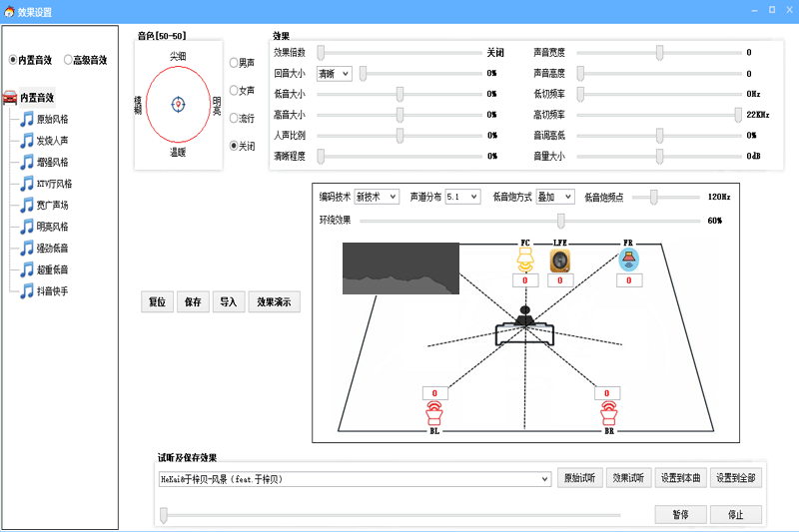Select the 宽广声场 preset
This screenshot has width=799, height=532.
pos(52,206)
